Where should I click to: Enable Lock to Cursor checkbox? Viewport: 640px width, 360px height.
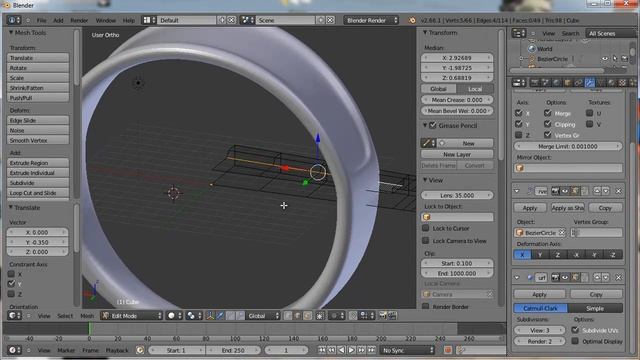[x=426, y=228]
